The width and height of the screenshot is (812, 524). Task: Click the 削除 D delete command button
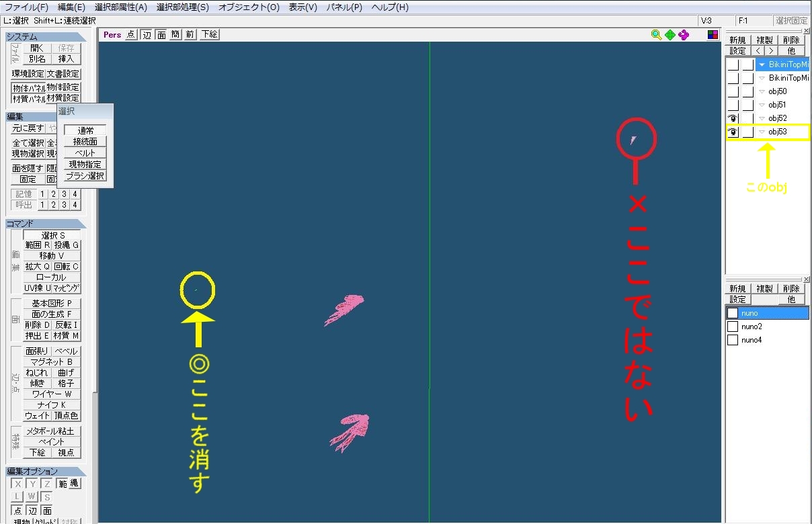coord(38,325)
